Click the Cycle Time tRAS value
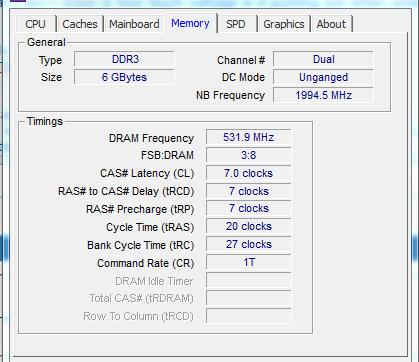Viewport: 419px width, 362px height. pos(249,226)
